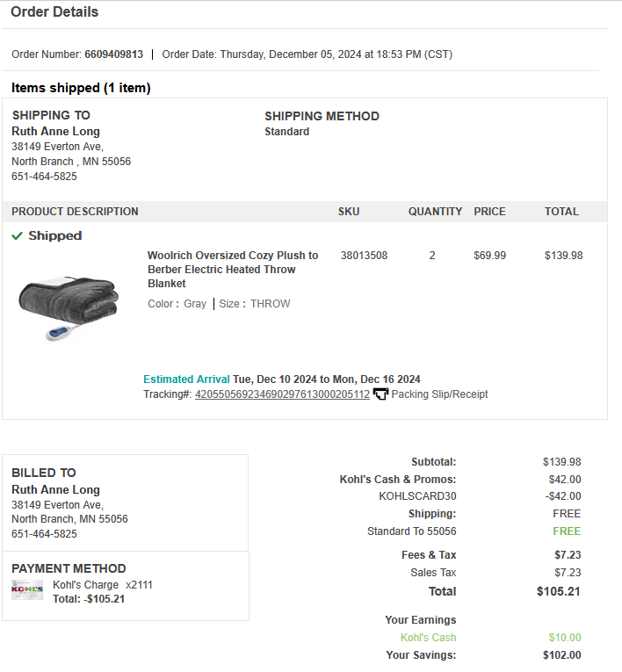The width and height of the screenshot is (622, 672).
Task: Click the Estimated Arrival label
Action: click(186, 379)
